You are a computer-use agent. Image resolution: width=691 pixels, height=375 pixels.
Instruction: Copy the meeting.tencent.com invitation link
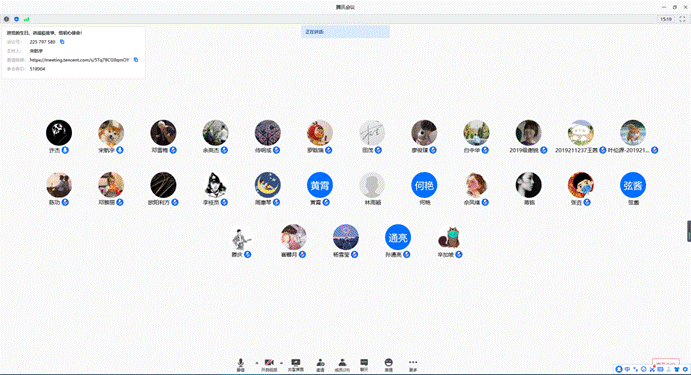click(x=136, y=59)
